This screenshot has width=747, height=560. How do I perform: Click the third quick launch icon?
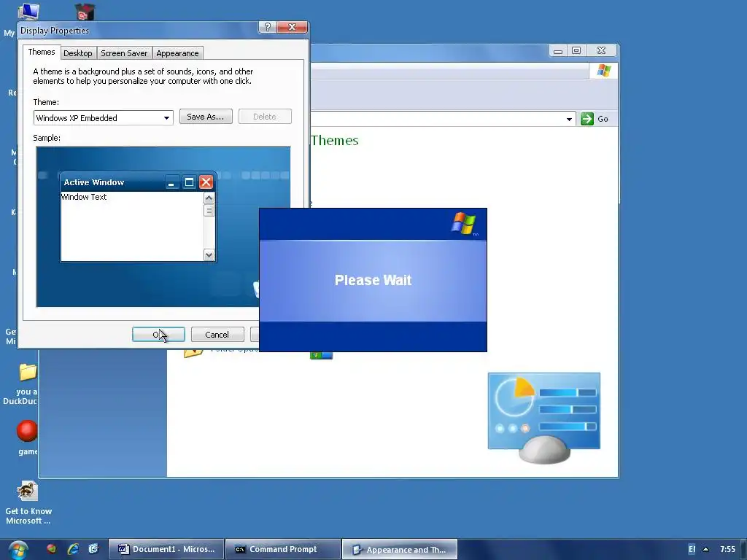[x=93, y=549]
